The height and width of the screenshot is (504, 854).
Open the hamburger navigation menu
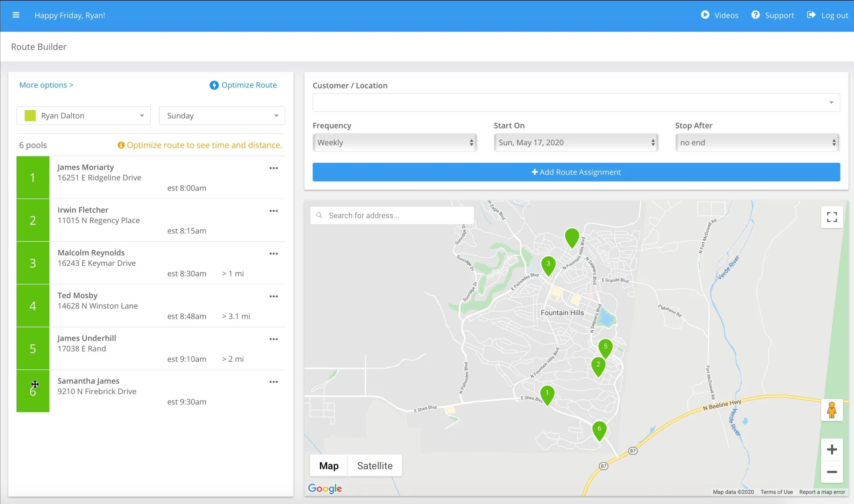[16, 15]
